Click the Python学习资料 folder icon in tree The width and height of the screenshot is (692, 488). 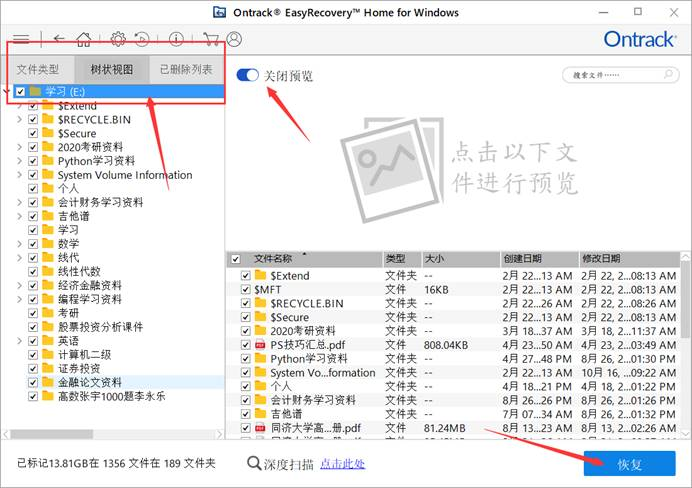[48, 161]
